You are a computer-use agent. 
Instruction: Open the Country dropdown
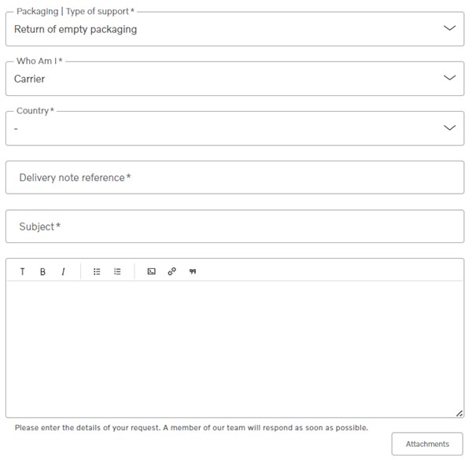[234, 128]
